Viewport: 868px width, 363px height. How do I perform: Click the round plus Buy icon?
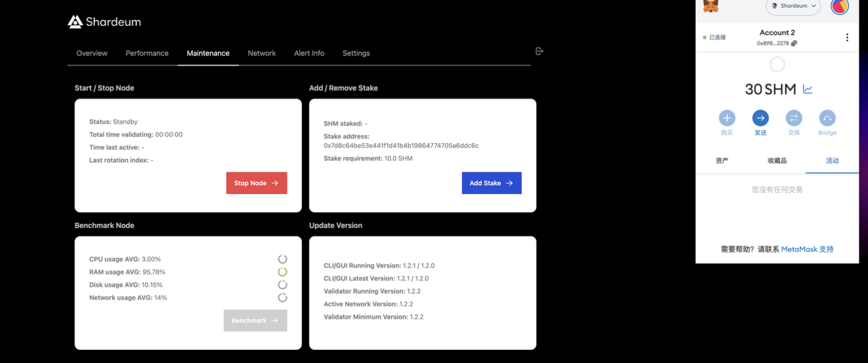[x=727, y=118]
